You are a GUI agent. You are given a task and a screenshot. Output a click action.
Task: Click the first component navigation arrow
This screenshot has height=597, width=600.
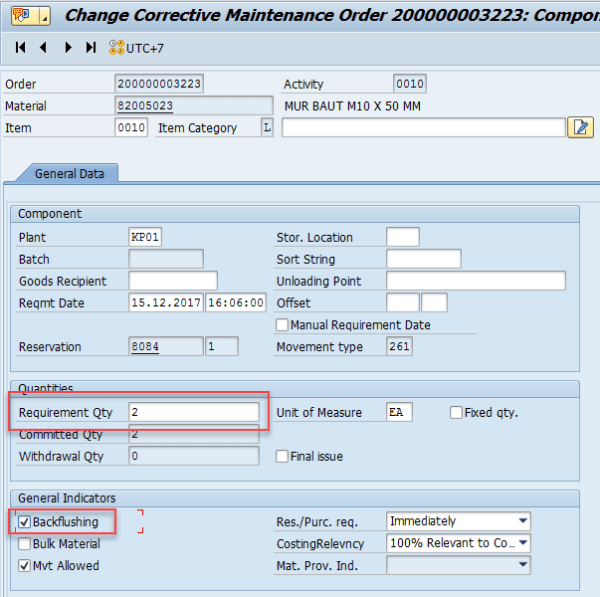(x=20, y=48)
